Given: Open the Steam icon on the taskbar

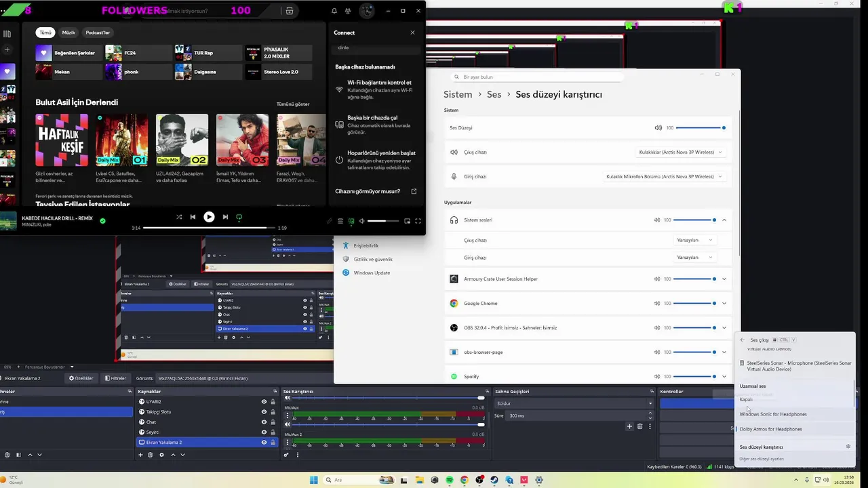Looking at the screenshot, I should coord(494,480).
